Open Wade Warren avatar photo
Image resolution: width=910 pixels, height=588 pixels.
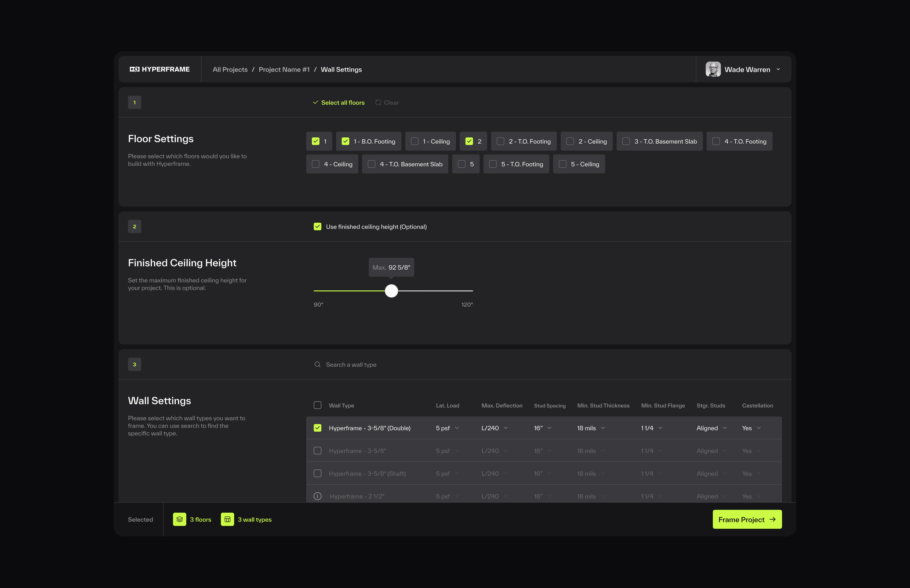713,69
